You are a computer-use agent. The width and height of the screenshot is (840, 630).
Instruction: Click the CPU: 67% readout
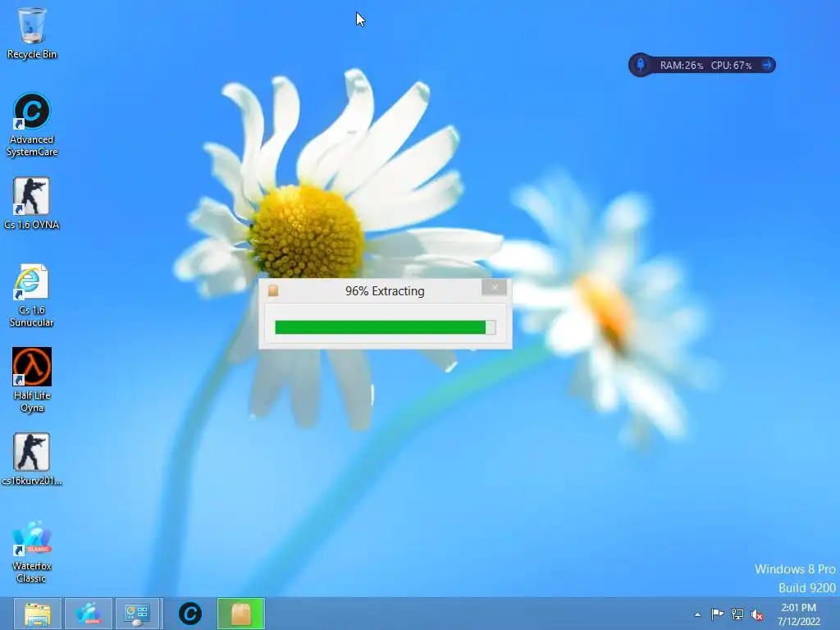point(731,66)
